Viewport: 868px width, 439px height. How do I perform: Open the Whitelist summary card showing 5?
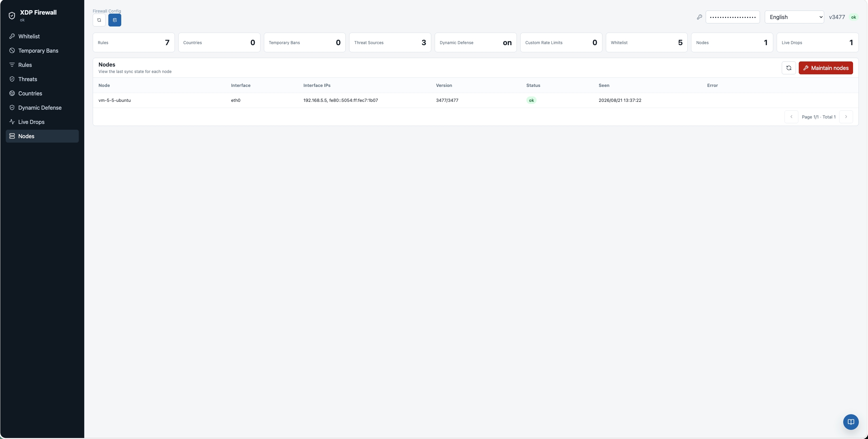coord(647,42)
